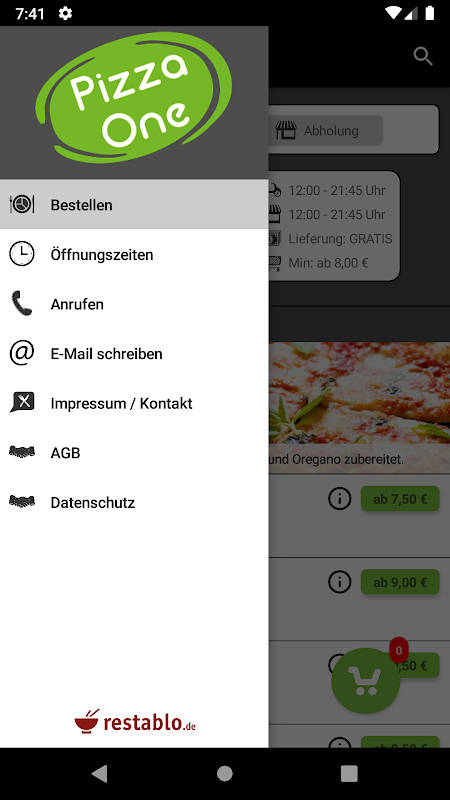Open the green shopping cart button

point(365,681)
